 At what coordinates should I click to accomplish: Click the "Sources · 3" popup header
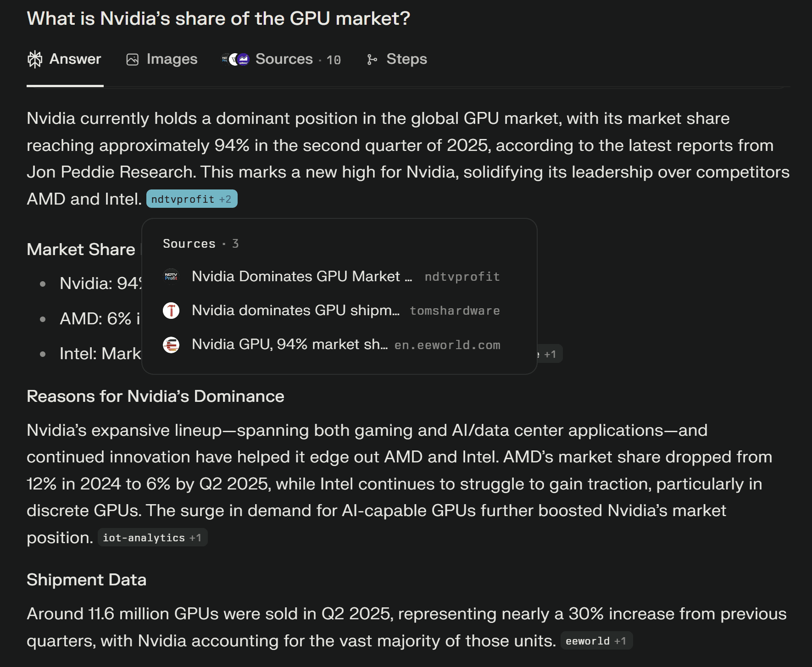[x=200, y=244]
